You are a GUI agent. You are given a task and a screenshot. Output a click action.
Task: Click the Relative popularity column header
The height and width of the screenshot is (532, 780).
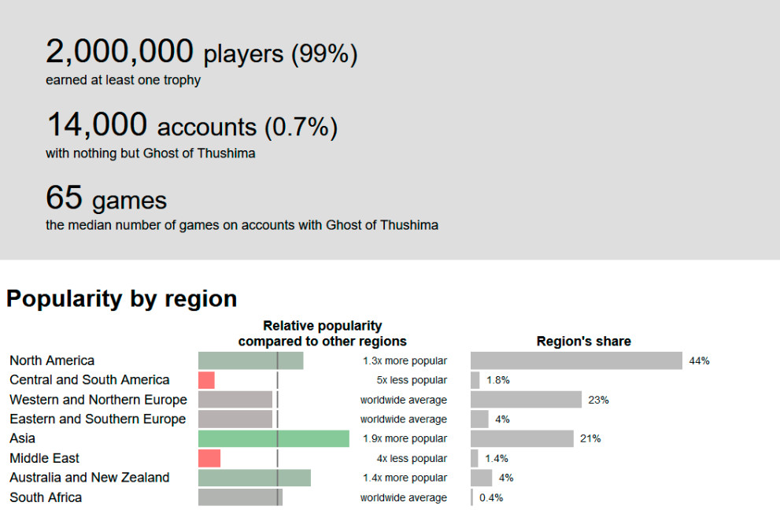click(x=323, y=334)
